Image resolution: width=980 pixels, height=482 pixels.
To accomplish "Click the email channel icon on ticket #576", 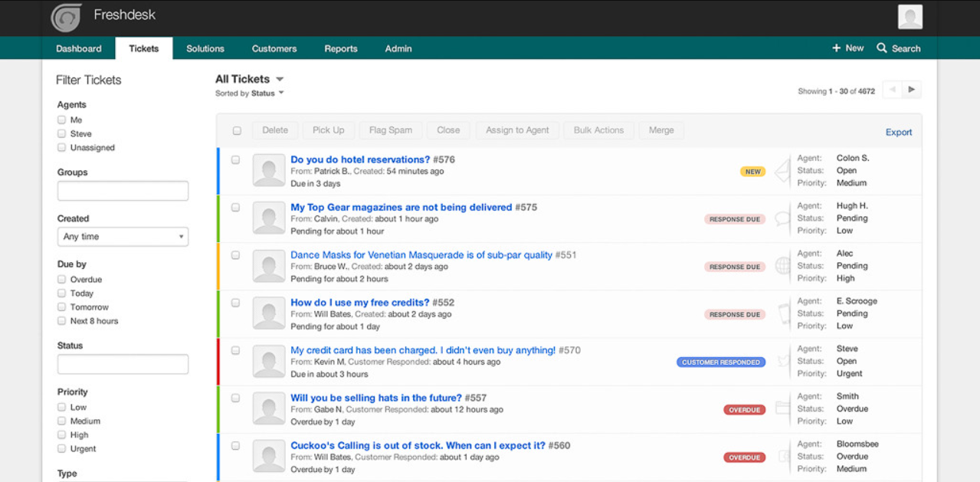I will coord(782,170).
